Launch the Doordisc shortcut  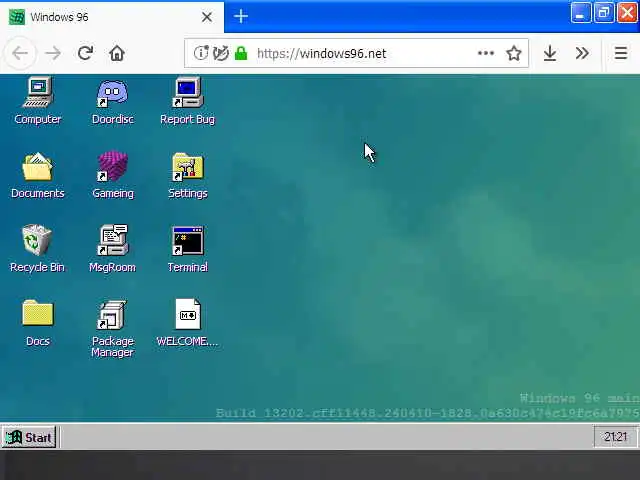coord(113,101)
